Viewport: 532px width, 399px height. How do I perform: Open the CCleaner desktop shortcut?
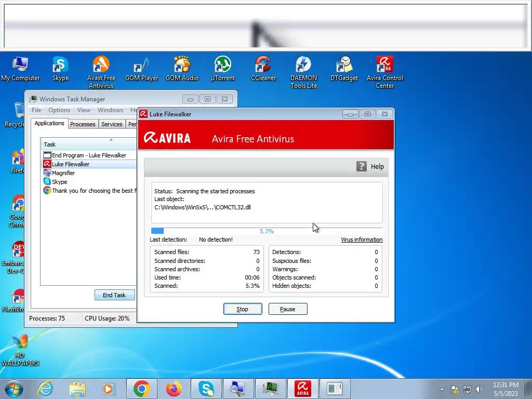[x=263, y=69]
